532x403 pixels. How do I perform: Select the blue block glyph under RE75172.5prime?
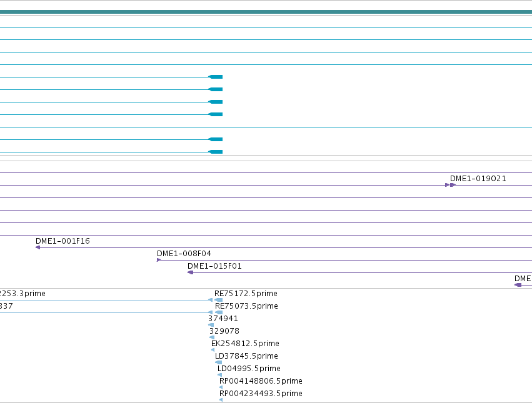pyautogui.click(x=219, y=300)
